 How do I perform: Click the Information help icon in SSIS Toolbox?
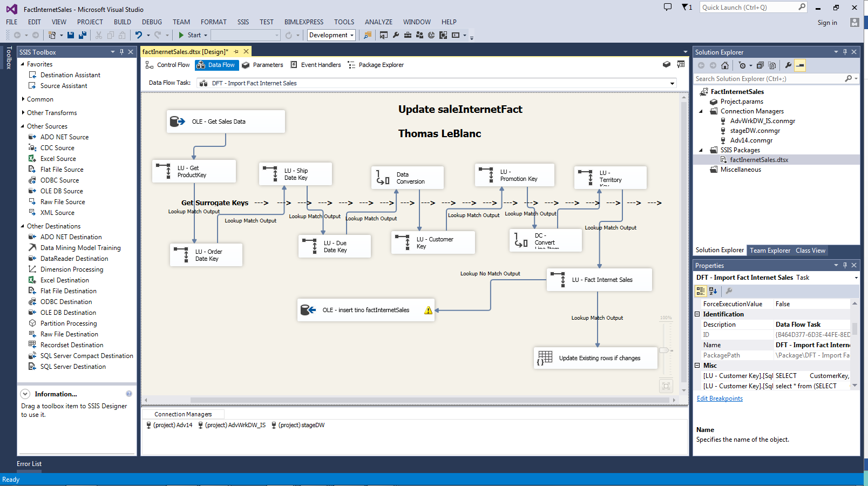(x=129, y=394)
